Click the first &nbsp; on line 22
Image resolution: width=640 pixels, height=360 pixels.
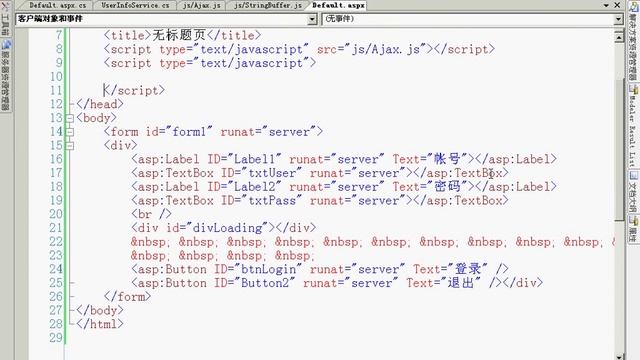coord(149,242)
